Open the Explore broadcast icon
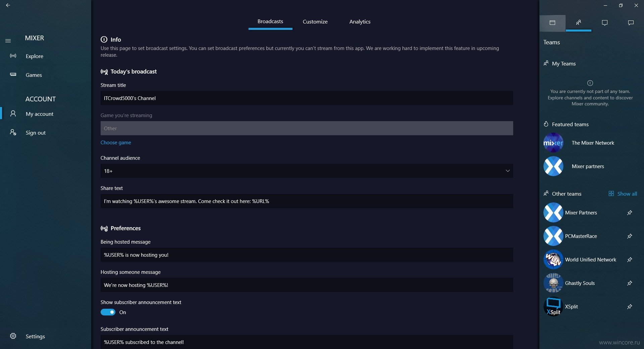Screen dimensions: 644x349 coord(13,56)
